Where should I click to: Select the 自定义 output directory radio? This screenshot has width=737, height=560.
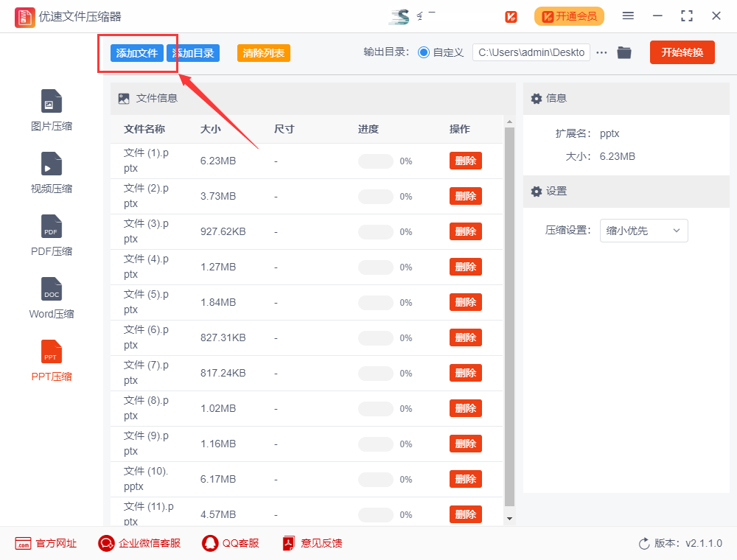(424, 52)
